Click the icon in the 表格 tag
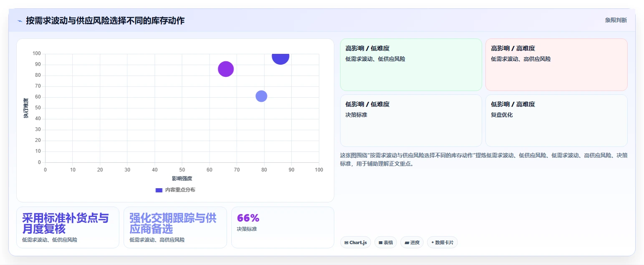The height and width of the screenshot is (265, 644). coord(381,242)
